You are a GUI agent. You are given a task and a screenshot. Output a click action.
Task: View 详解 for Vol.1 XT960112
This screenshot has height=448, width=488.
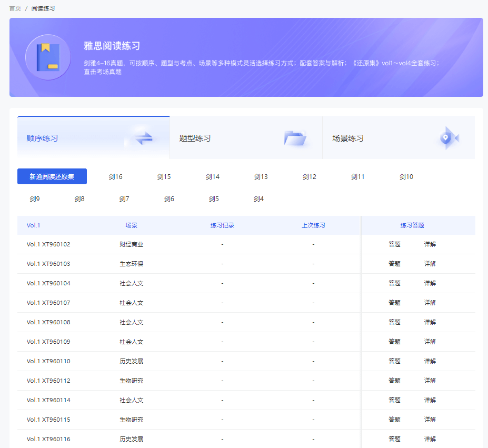tap(430, 381)
